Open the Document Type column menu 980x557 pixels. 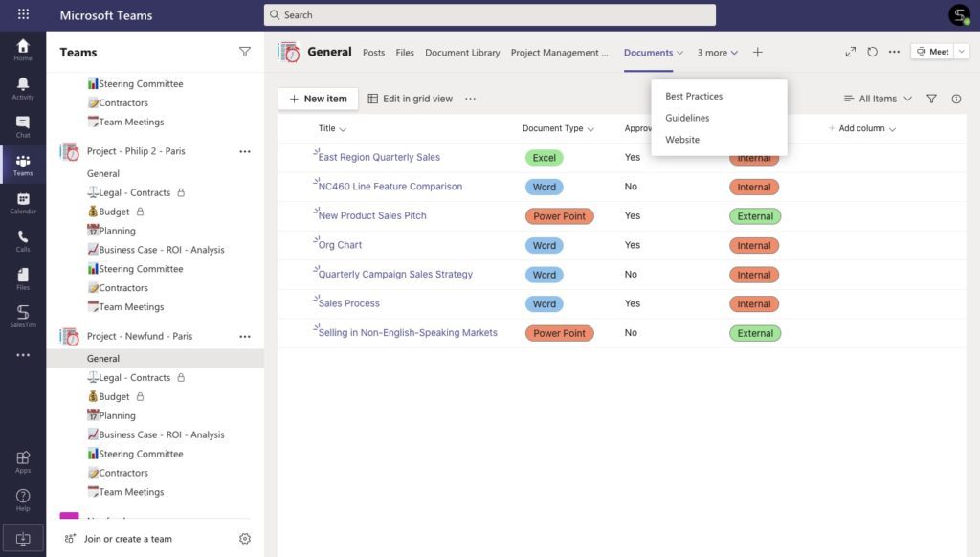(558, 128)
